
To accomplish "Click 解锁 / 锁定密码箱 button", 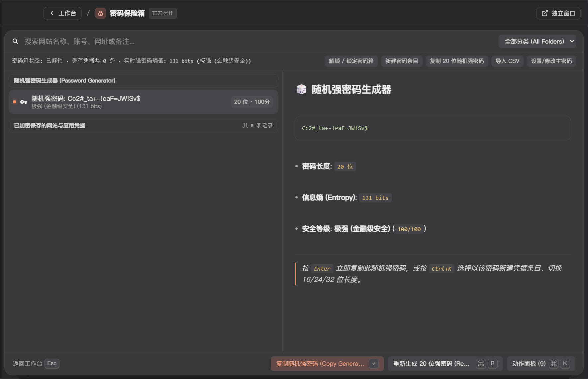I will pos(351,61).
